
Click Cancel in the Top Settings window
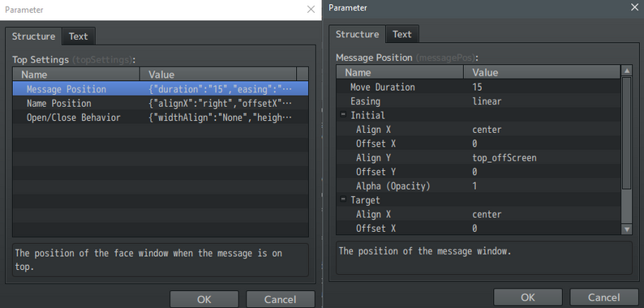[x=280, y=299]
